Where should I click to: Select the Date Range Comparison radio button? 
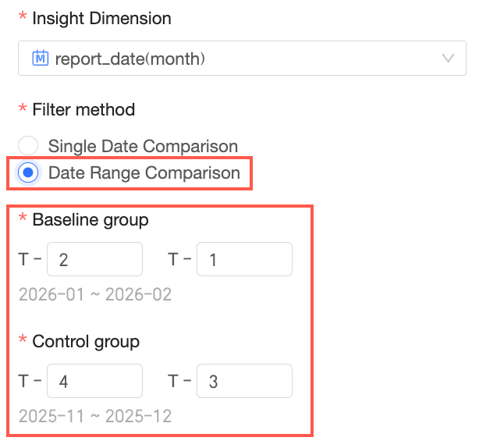[28, 172]
